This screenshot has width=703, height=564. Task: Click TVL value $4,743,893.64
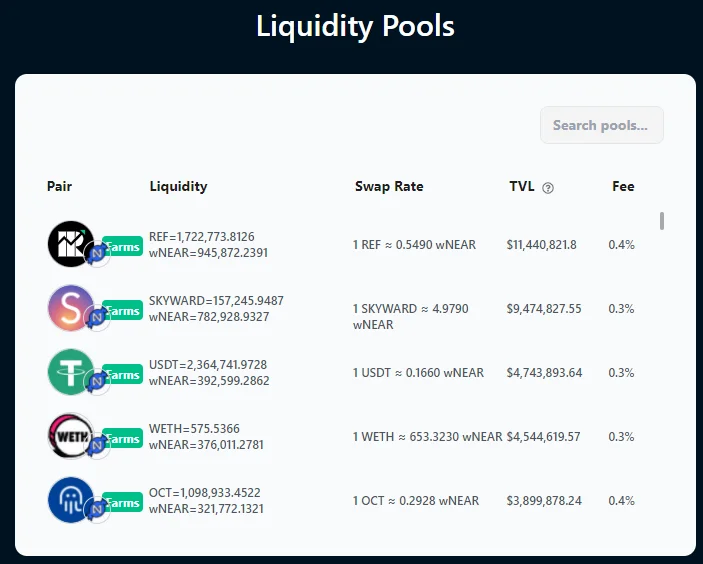pos(544,373)
